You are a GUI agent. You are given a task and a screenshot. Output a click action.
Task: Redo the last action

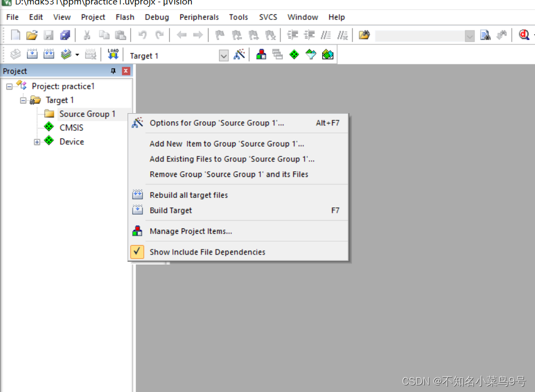[x=159, y=35]
